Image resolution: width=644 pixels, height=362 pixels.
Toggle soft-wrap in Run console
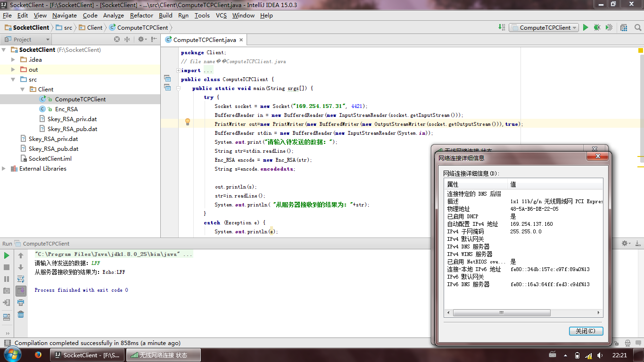pyautogui.click(x=21, y=279)
